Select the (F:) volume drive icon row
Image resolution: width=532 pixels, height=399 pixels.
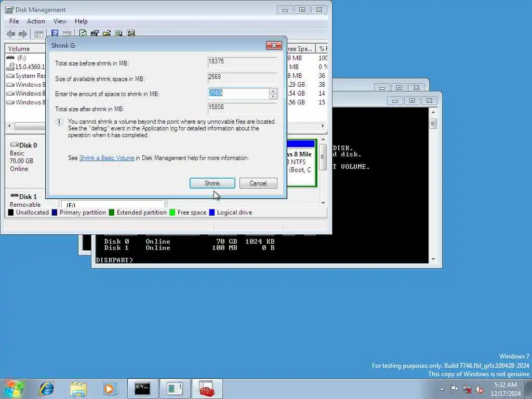(x=10, y=58)
